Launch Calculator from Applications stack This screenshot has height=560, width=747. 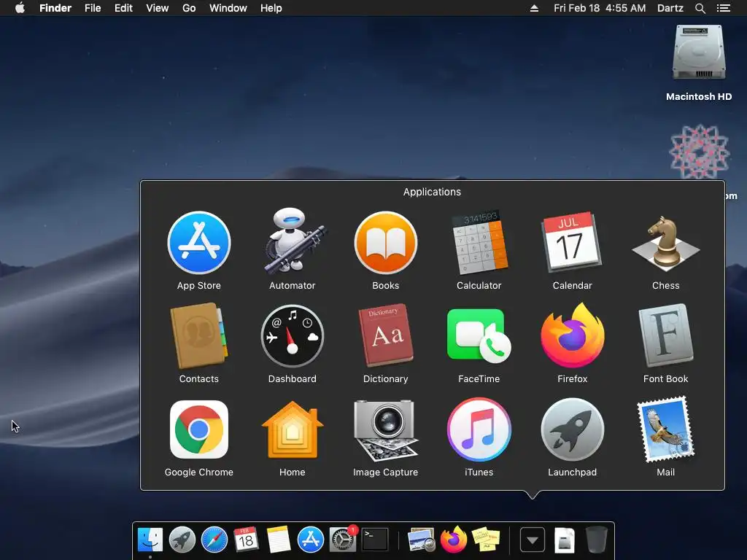click(479, 242)
